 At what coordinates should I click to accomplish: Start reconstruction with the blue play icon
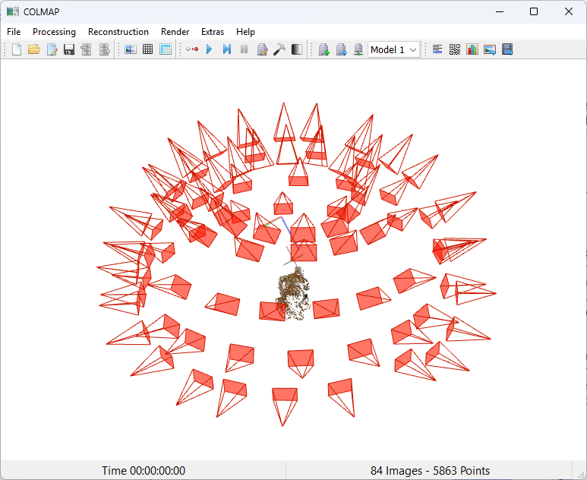coord(209,49)
